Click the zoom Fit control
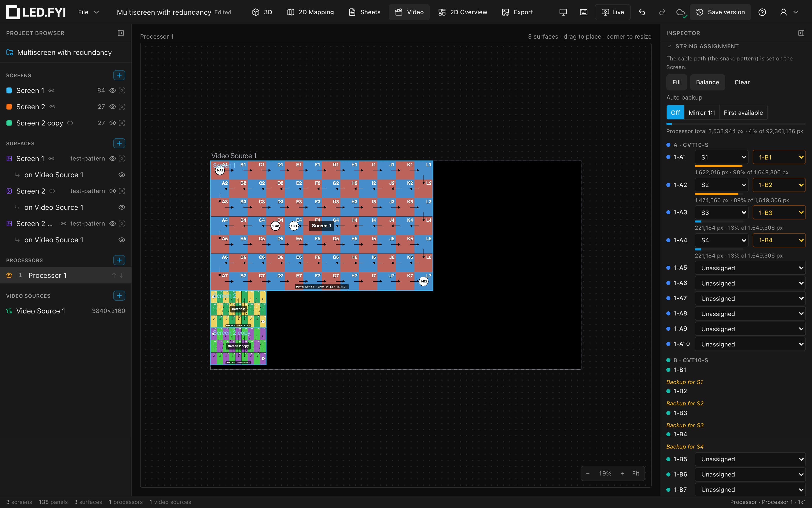 (x=635, y=473)
